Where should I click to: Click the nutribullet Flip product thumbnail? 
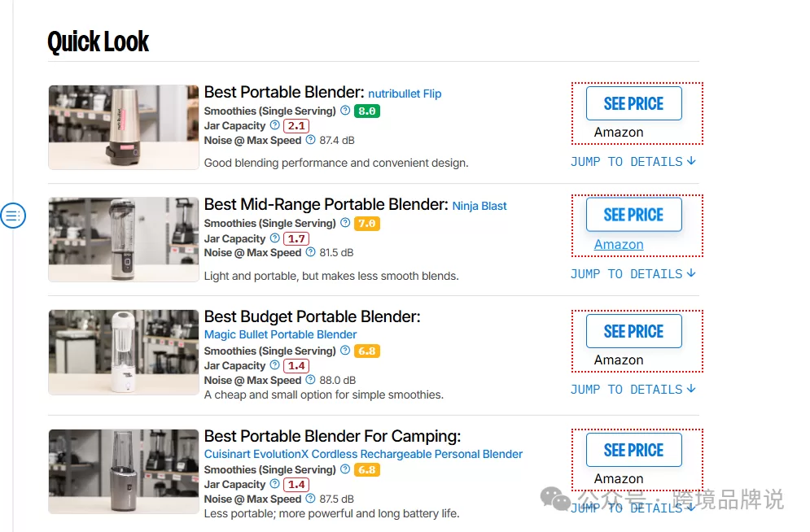point(124,127)
